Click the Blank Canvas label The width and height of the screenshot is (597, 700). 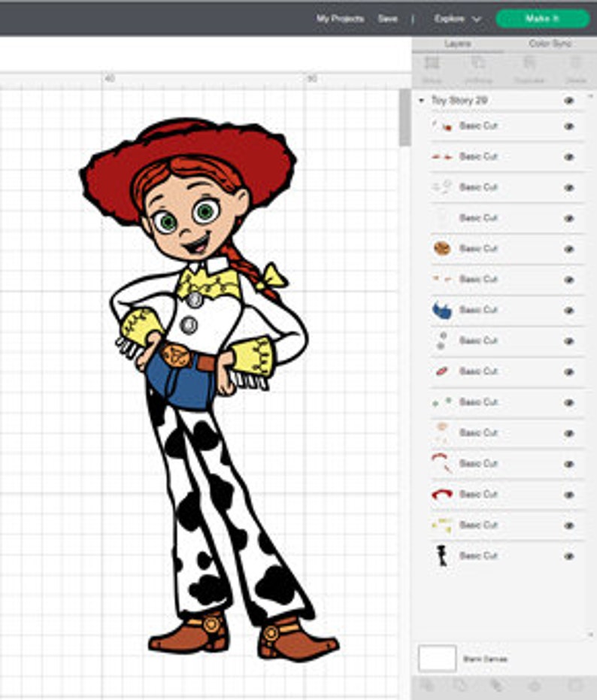point(485,659)
